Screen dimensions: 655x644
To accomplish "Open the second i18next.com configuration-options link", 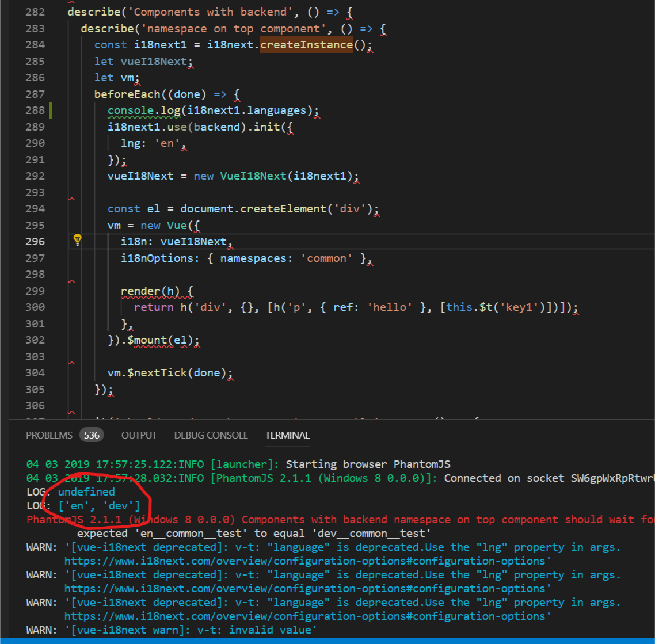I will (x=307, y=588).
